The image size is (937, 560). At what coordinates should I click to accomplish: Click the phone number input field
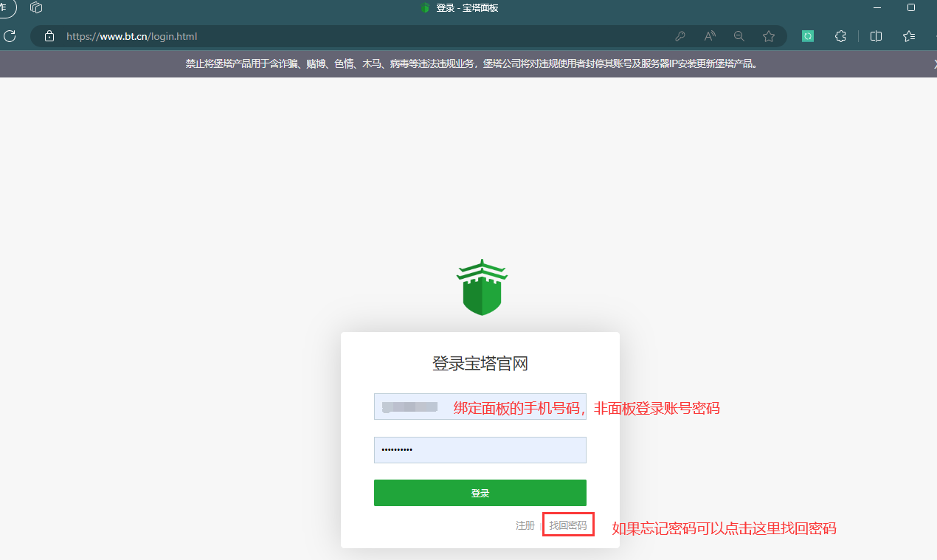point(480,407)
